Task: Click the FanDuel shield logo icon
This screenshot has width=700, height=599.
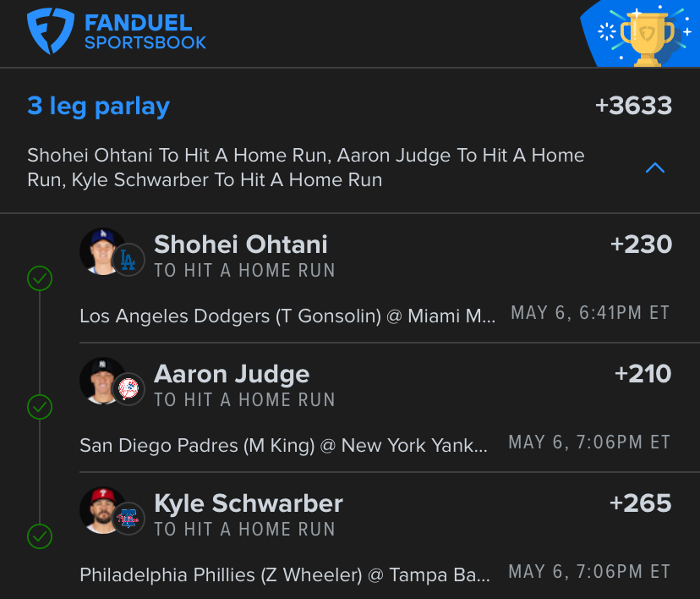Action: pyautogui.click(x=51, y=30)
